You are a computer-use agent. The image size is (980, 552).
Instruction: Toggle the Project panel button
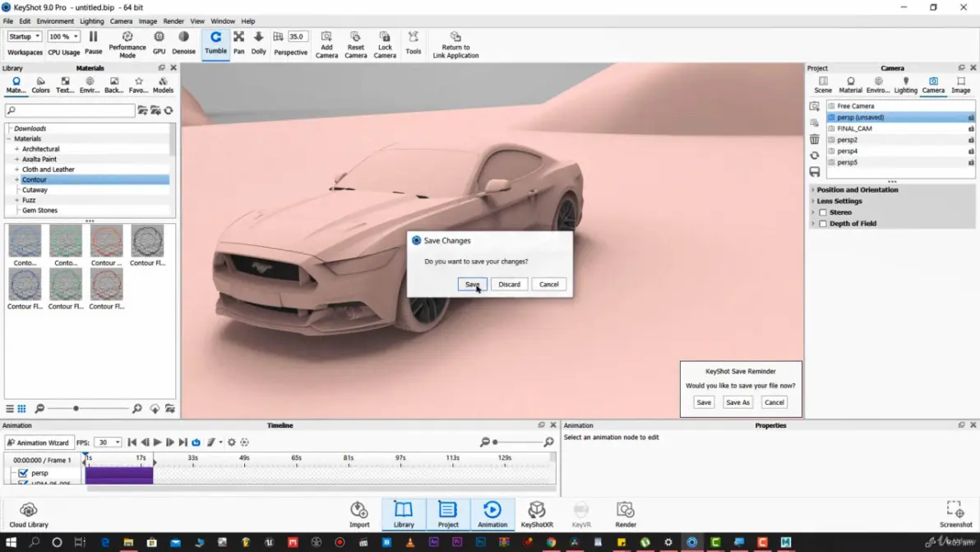tap(448, 514)
